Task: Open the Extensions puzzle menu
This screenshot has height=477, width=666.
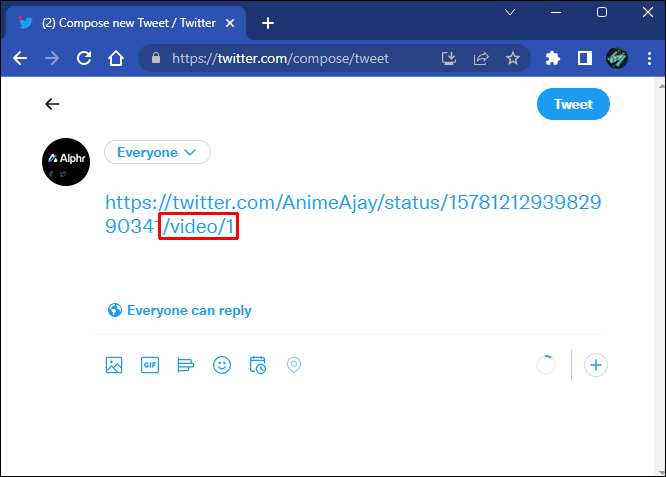Action: tap(553, 58)
